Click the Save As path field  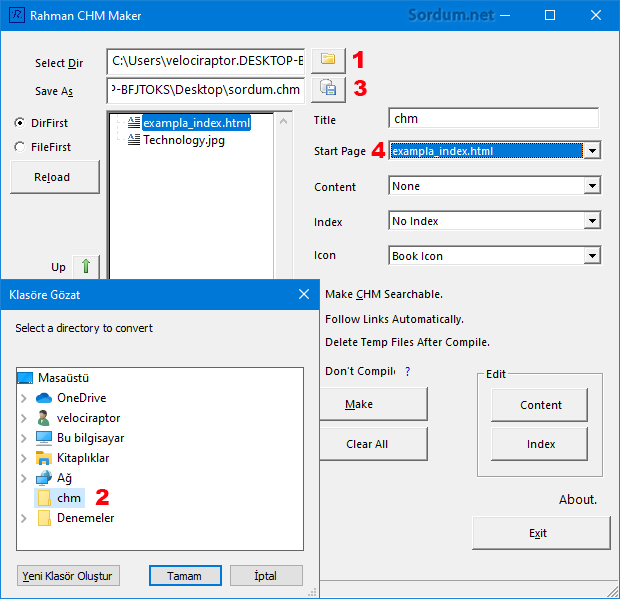206,90
